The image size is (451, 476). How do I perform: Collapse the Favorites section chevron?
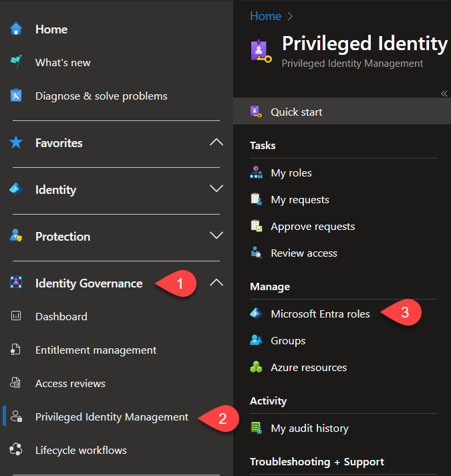[216, 142]
